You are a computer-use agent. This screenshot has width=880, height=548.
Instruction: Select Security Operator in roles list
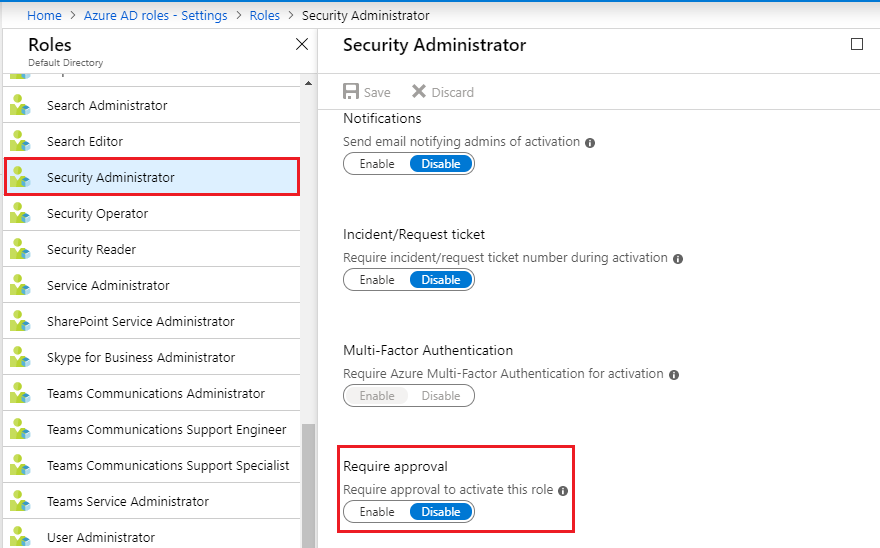coord(152,213)
